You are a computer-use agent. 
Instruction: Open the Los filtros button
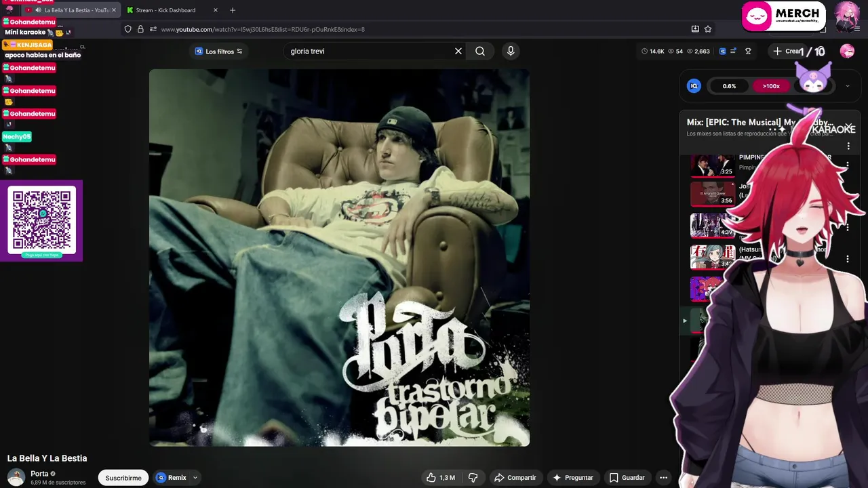tap(218, 52)
